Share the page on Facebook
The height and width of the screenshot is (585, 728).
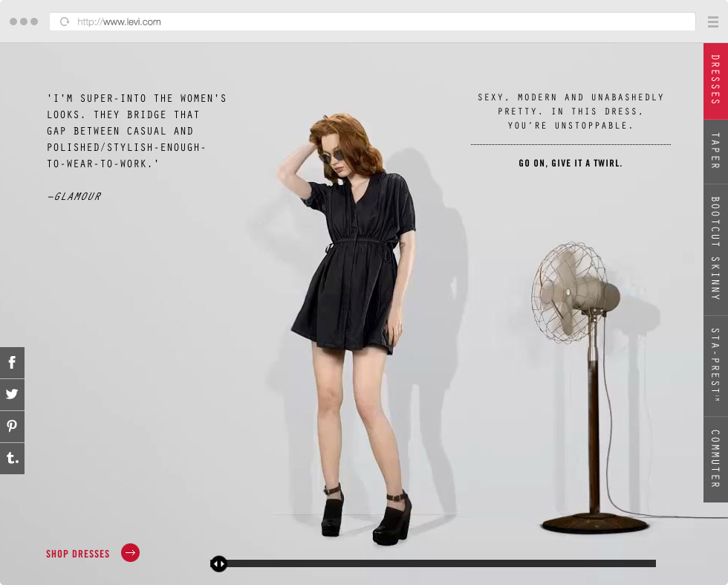[12, 363]
